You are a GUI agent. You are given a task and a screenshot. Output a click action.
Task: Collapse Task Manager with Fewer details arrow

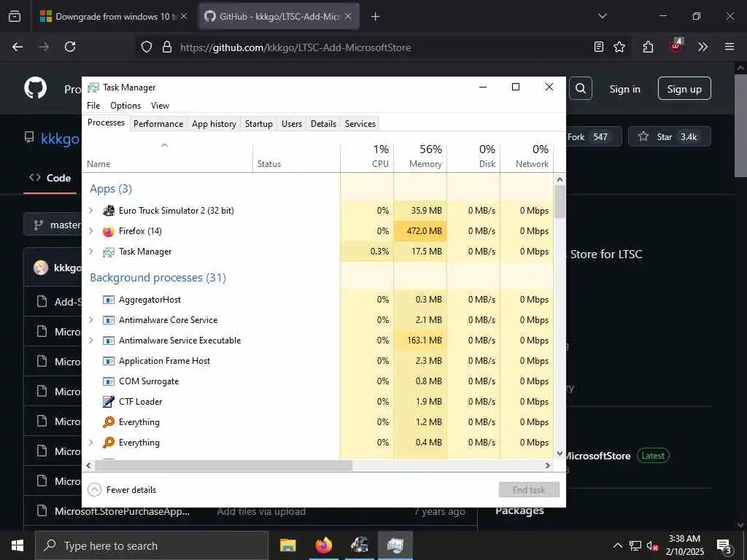(x=95, y=489)
